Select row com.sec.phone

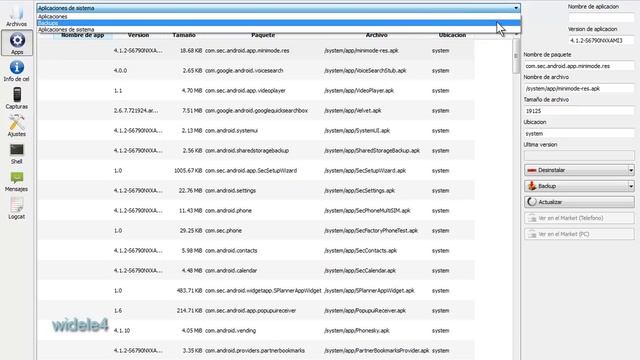tap(256, 231)
